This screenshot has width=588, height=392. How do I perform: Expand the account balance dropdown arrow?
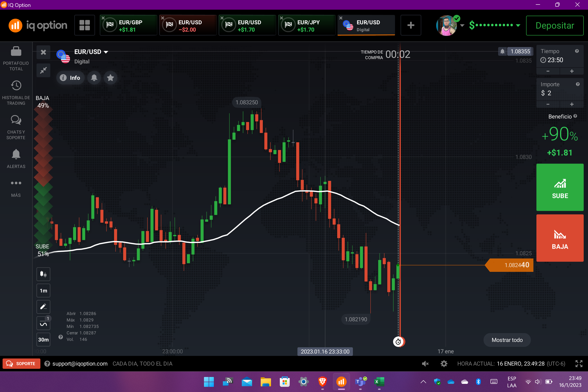click(518, 25)
